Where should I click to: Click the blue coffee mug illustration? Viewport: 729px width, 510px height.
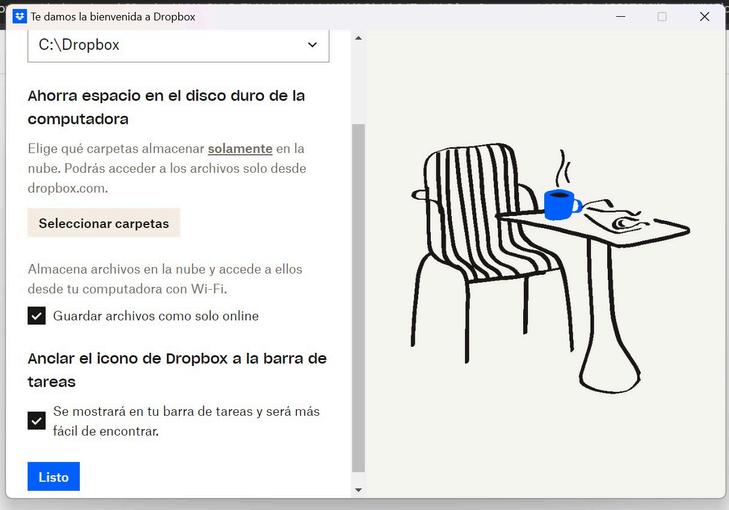click(562, 205)
